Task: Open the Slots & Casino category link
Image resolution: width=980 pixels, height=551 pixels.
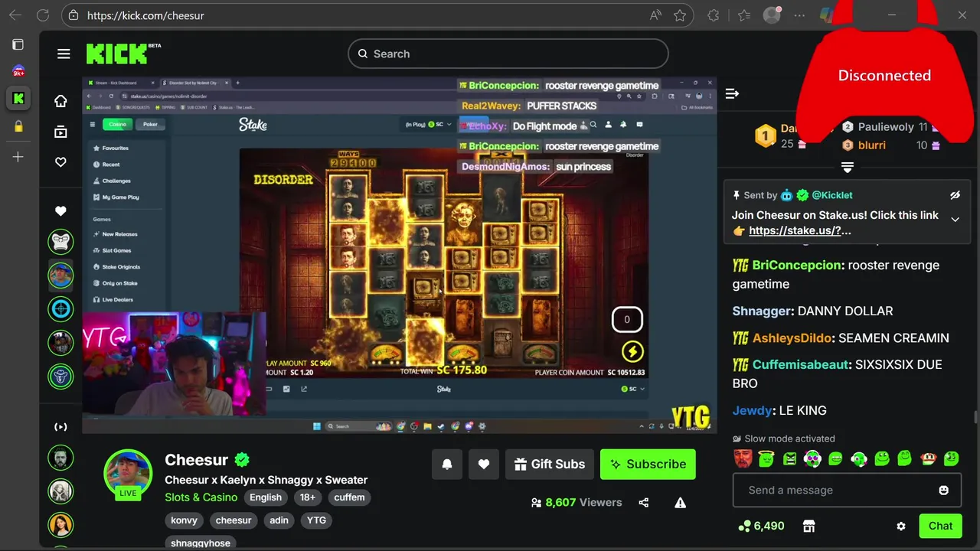Action: (201, 497)
